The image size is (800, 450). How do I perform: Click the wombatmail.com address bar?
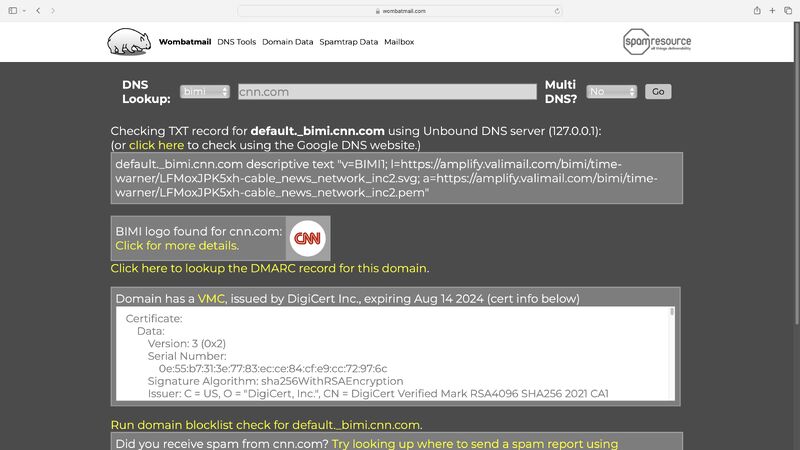point(400,11)
